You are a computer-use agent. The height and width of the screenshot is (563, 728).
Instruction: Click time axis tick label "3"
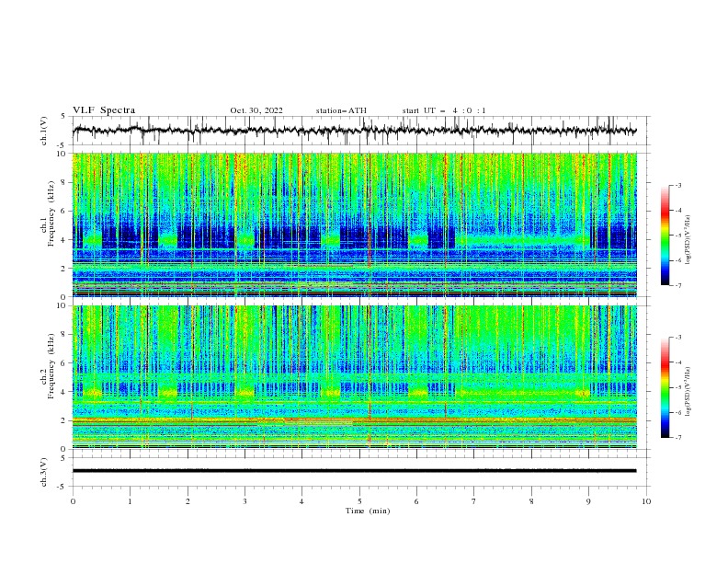245,501
